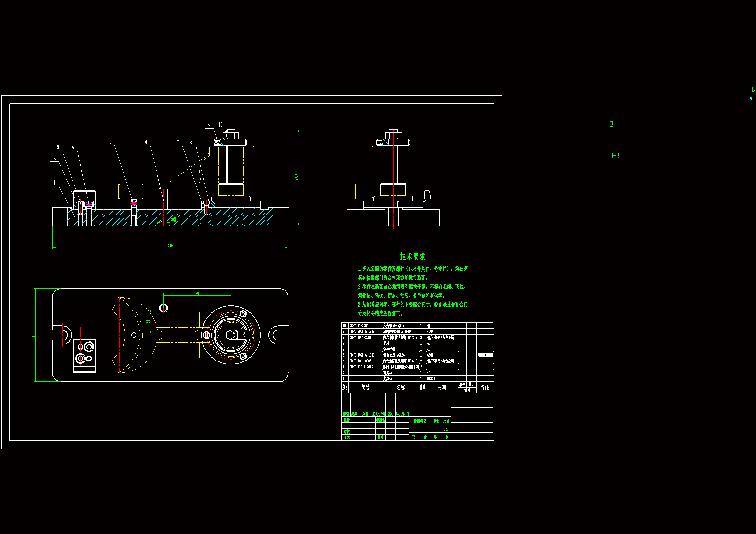Viewport: 756px width, 534px height.
Task: Click the 110 height dimension in plan view
Action: [x=33, y=335]
